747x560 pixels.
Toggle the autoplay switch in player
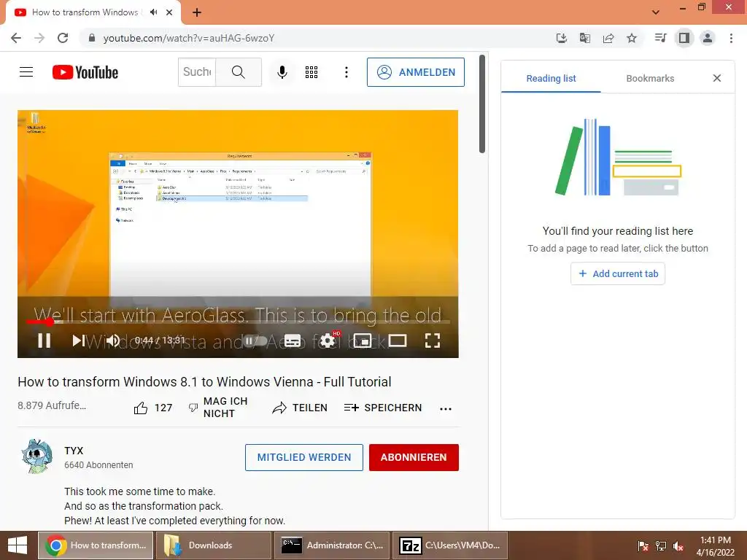coord(255,341)
